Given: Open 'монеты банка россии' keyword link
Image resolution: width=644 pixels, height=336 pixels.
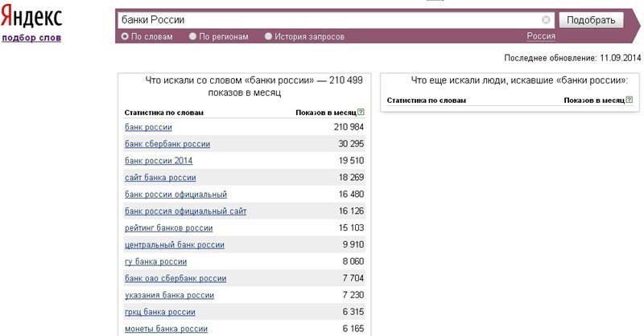Looking at the screenshot, I should tap(166, 329).
